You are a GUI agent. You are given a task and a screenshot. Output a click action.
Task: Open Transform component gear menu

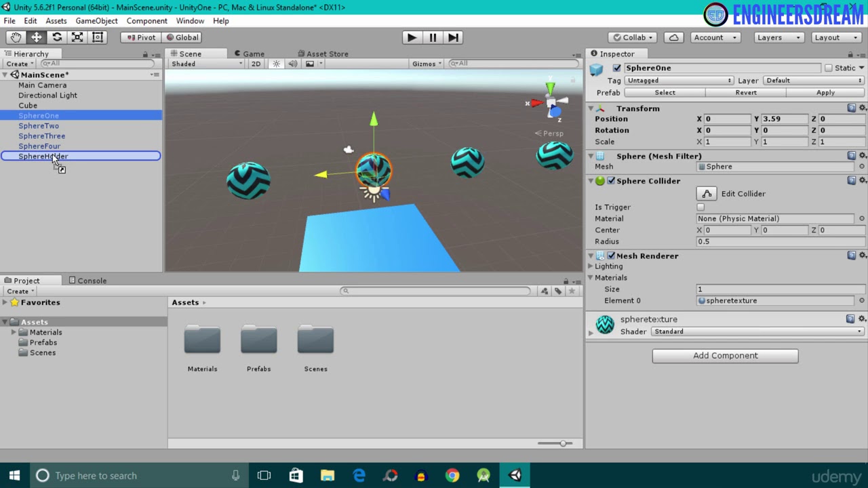(x=863, y=108)
